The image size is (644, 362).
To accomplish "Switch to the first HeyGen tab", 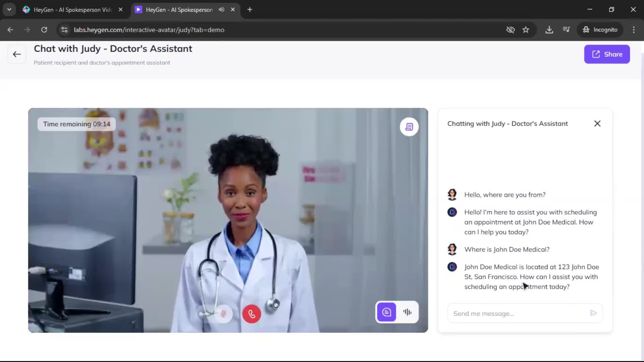I will pos(72,10).
